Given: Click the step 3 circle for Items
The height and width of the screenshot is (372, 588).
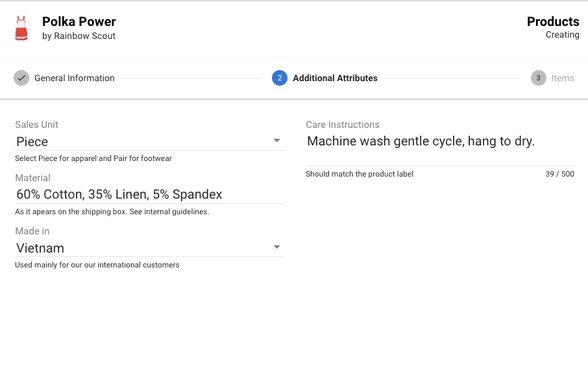Looking at the screenshot, I should (x=538, y=78).
